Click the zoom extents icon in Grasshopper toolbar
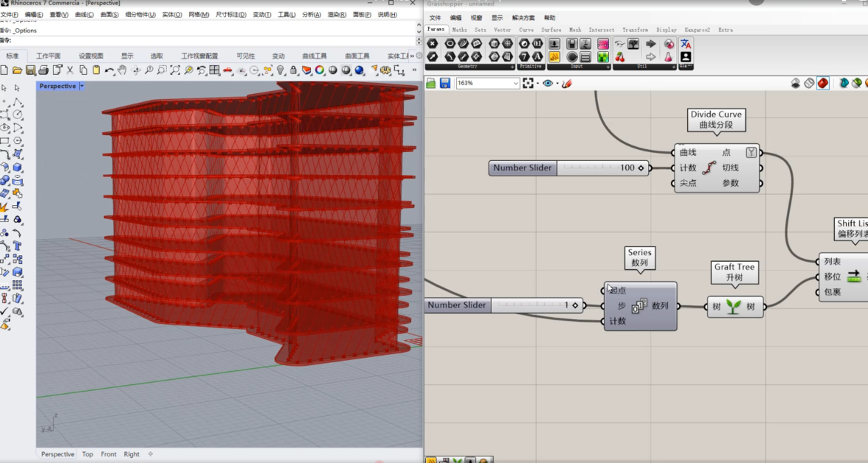 coord(528,83)
